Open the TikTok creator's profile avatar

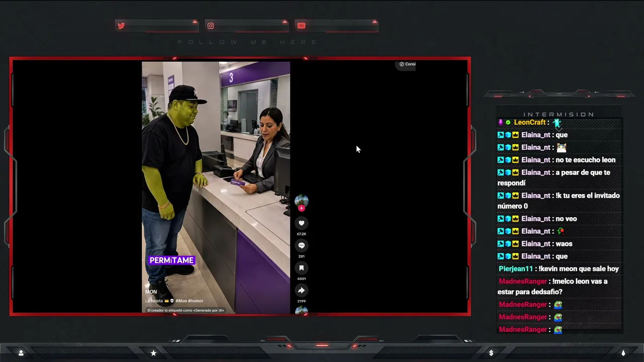click(301, 201)
